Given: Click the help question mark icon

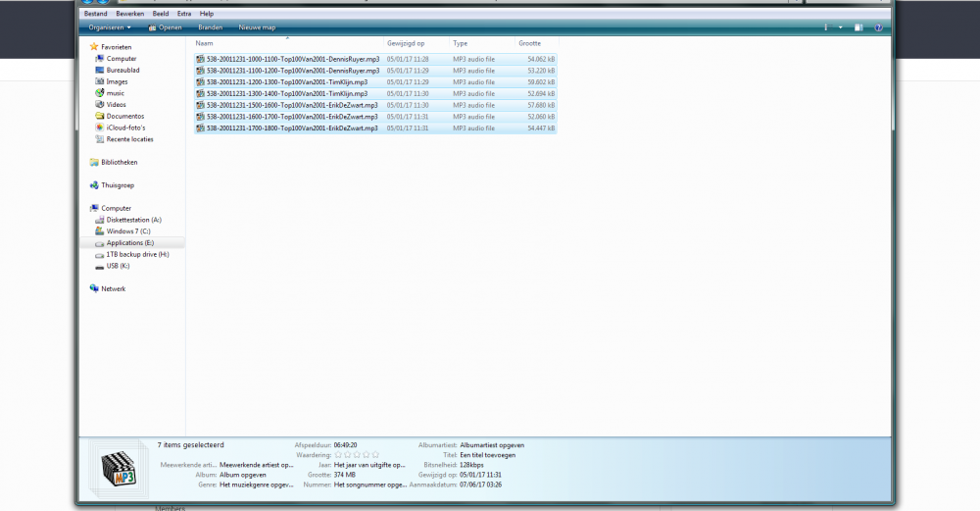Looking at the screenshot, I should pos(878,27).
